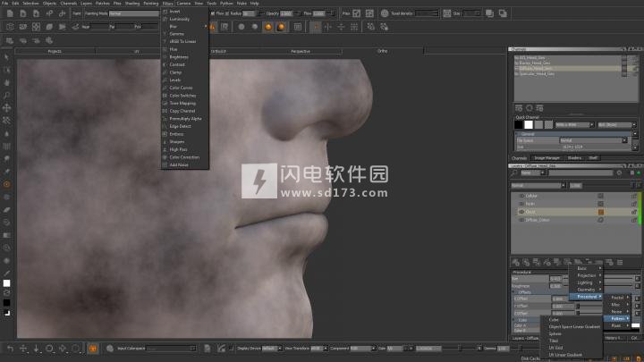Screen dimensions: 644x362
Task: Click the Layers panel search input field
Action: [580, 173]
